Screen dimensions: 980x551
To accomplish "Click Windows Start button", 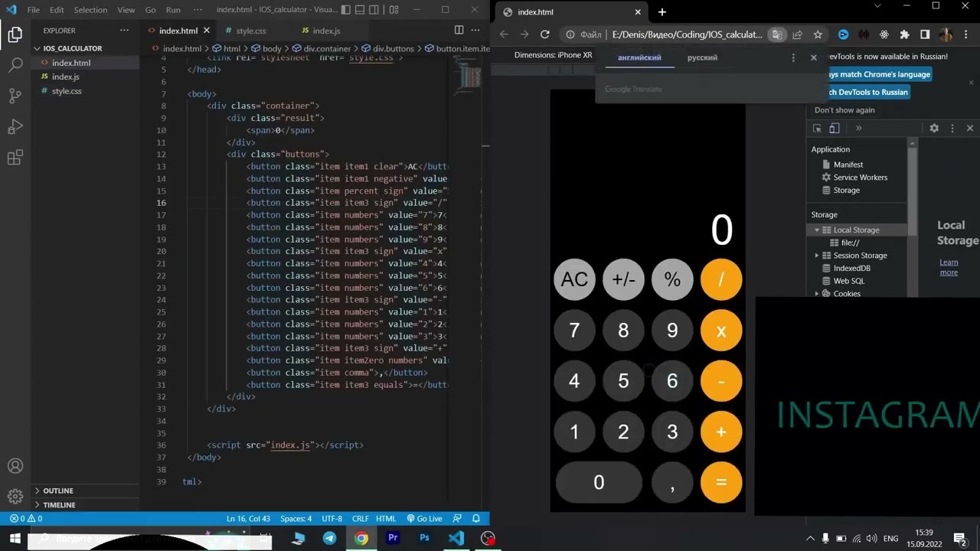I will click(x=15, y=539).
